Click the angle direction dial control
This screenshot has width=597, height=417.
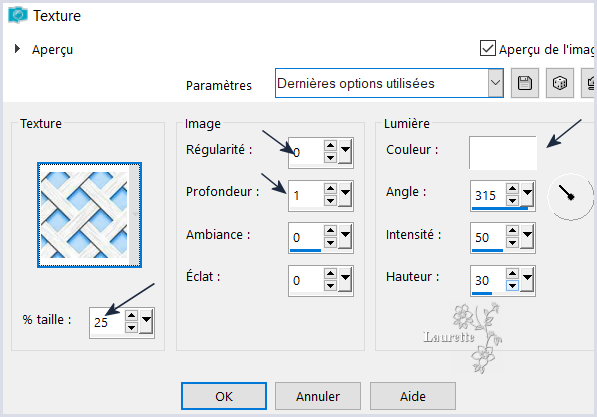click(x=570, y=197)
